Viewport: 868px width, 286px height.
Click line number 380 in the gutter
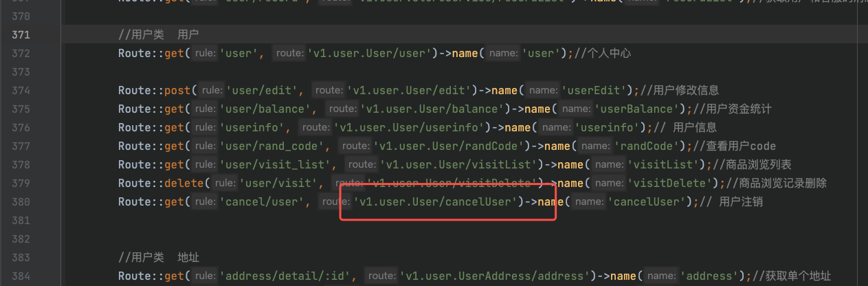pyautogui.click(x=21, y=201)
